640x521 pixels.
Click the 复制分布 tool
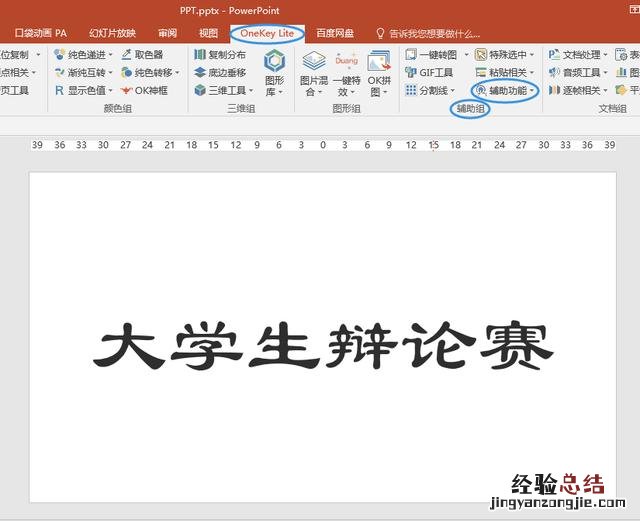[x=220, y=55]
